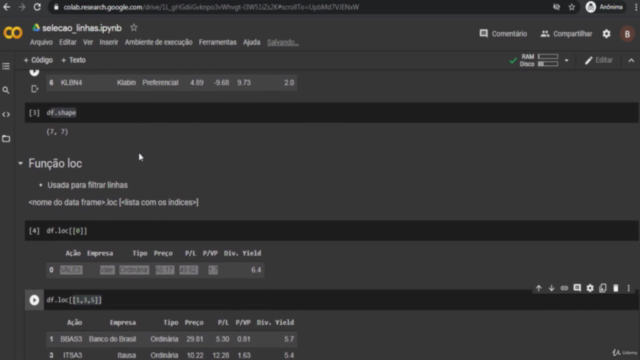Go forward with the browser forward arrow
The height and width of the screenshot is (360, 640).
(x=22, y=7)
